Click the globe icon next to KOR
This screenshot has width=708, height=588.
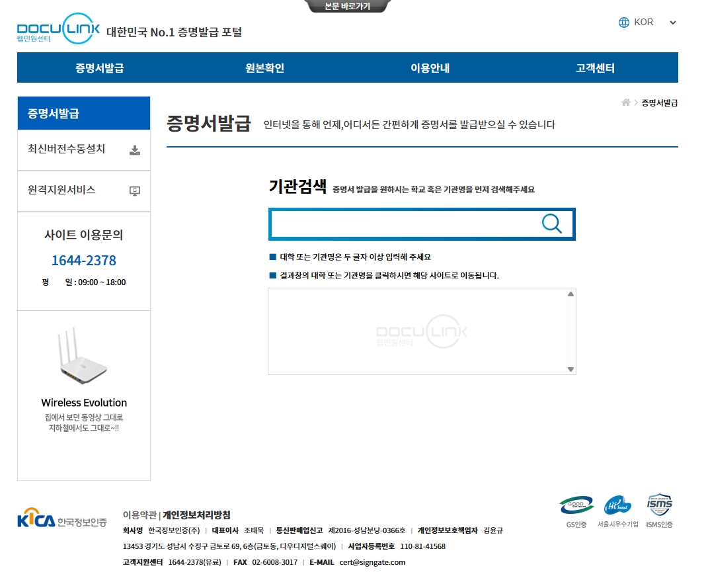(623, 22)
